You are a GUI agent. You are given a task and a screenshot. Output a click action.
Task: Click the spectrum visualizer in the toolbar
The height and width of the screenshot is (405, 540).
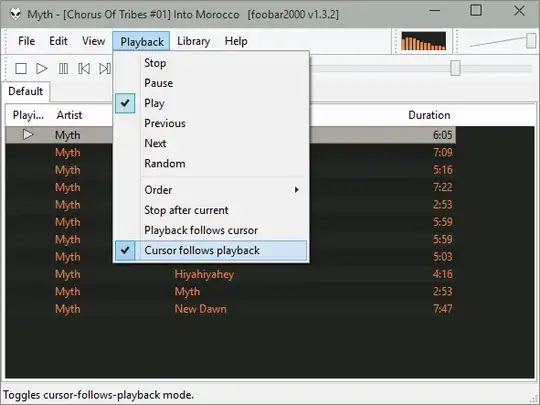coord(423,41)
